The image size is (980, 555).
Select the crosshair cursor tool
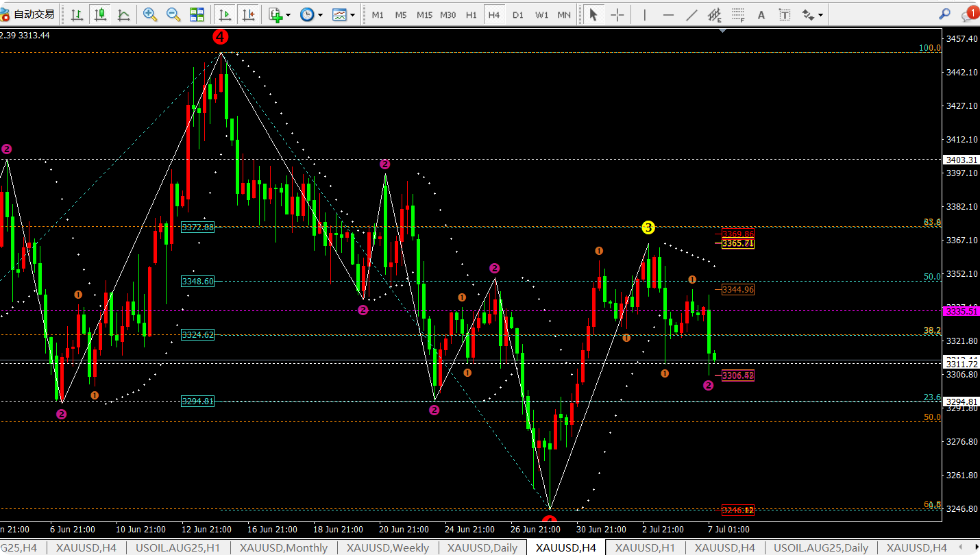pyautogui.click(x=617, y=14)
